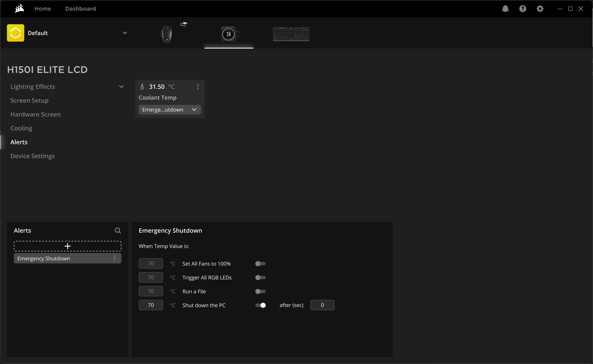Viewport: 593px width, 364px height.
Task: Enable the Run a File switch
Action: tap(261, 291)
